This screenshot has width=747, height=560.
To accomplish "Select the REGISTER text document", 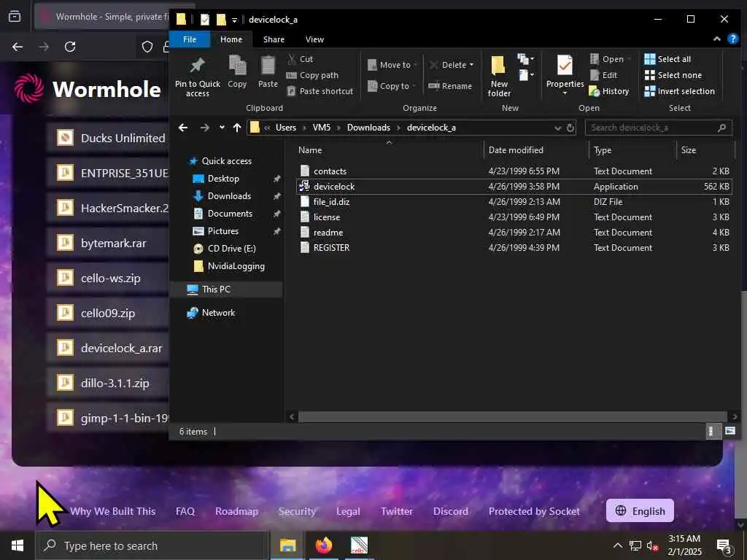I will click(514, 248).
